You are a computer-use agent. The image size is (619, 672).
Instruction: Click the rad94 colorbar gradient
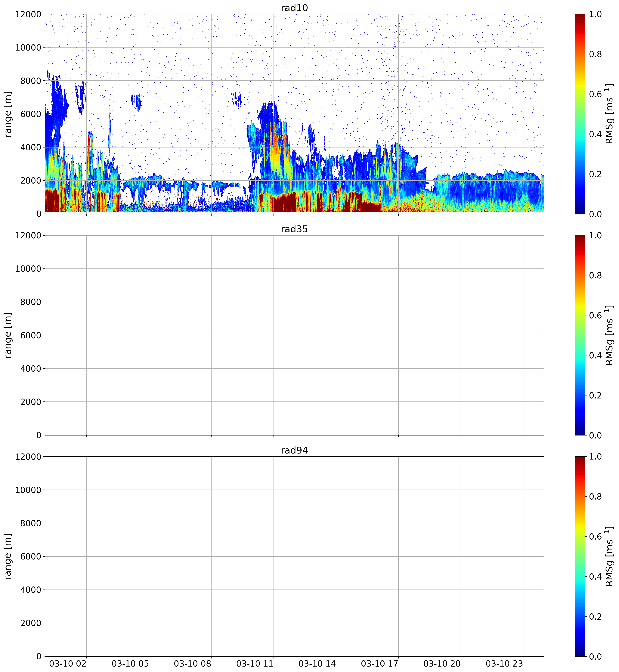580,556
